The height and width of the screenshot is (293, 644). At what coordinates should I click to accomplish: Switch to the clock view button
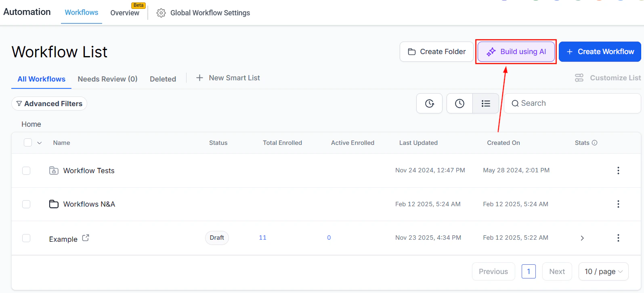pos(459,104)
